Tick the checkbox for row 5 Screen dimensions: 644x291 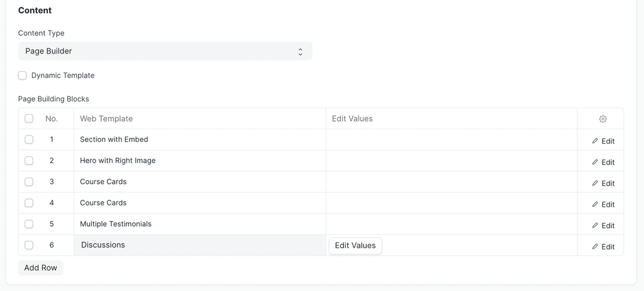(29, 224)
